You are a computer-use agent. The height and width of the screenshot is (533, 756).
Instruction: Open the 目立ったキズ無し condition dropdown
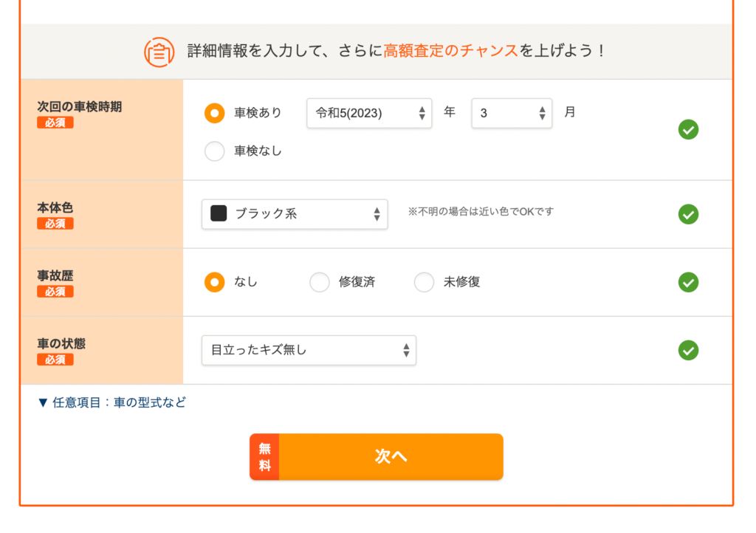(x=309, y=351)
